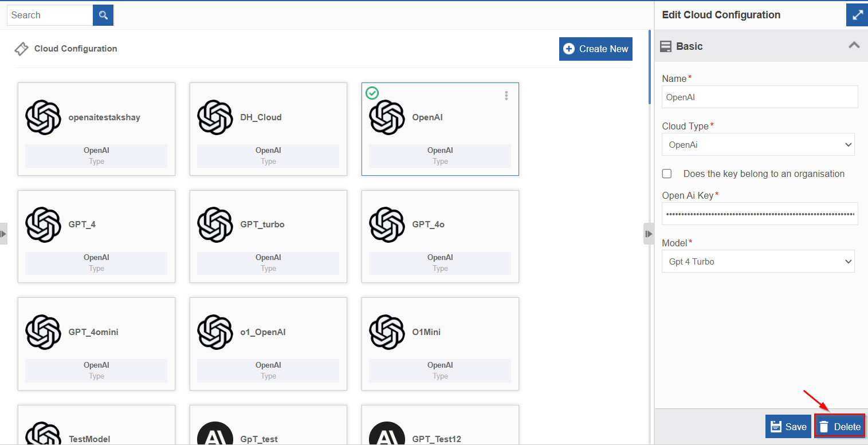Select the GPT_4o card name
Viewport: 868px width, 445px height.
tap(429, 225)
